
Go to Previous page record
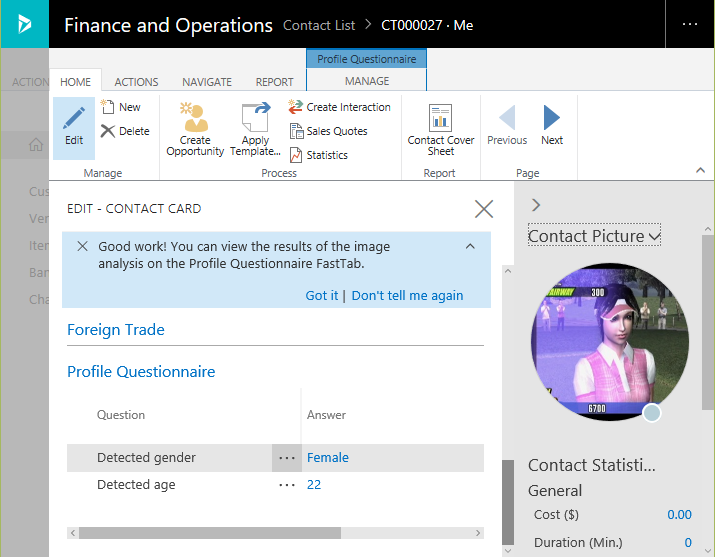coord(507,125)
